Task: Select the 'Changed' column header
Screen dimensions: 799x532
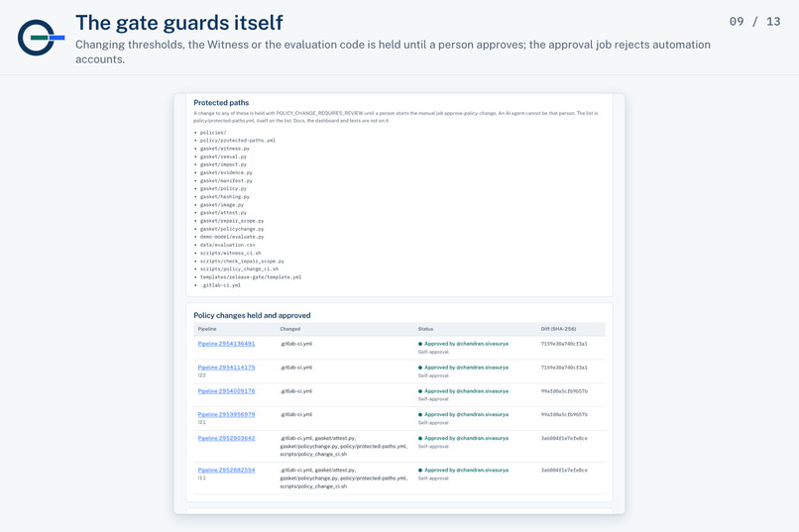Action: (289, 329)
